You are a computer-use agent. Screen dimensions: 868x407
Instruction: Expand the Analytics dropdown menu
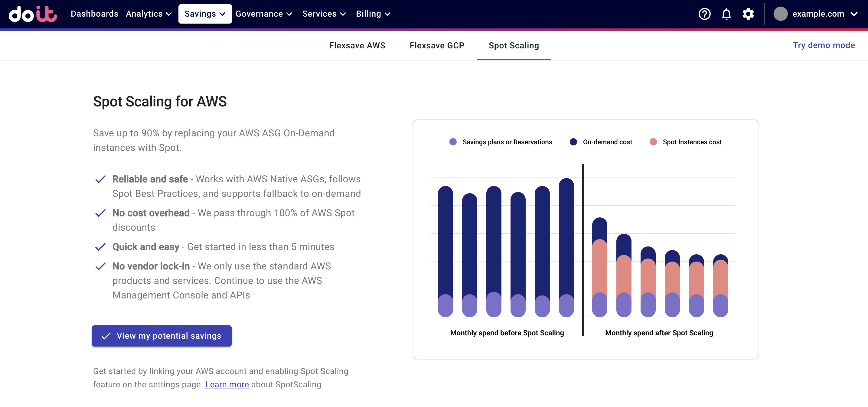[x=148, y=14]
